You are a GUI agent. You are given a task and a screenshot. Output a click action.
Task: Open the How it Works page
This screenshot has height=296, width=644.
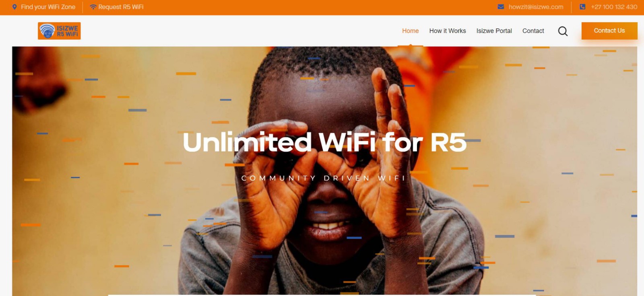click(448, 31)
